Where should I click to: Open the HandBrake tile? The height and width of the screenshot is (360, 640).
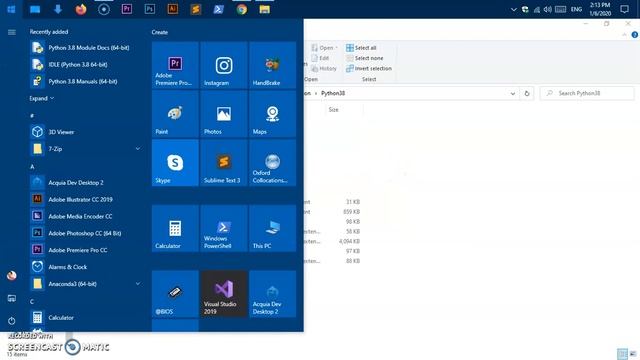(x=273, y=65)
